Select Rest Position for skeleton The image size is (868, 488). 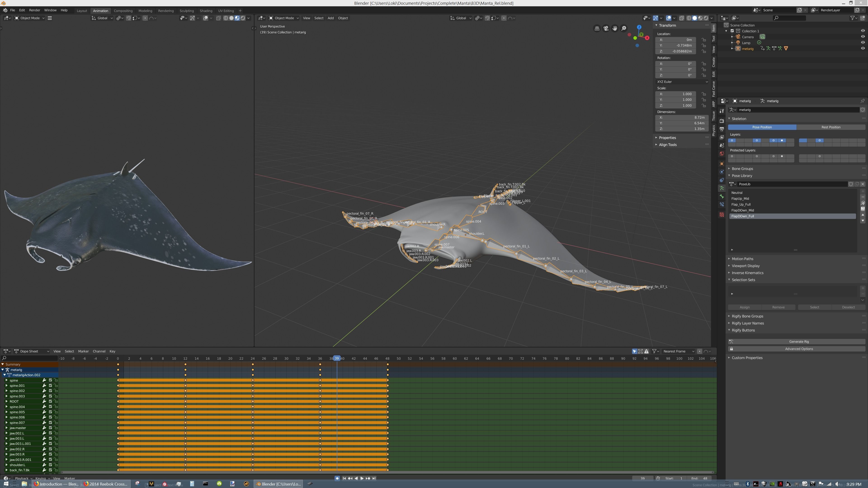click(x=831, y=127)
